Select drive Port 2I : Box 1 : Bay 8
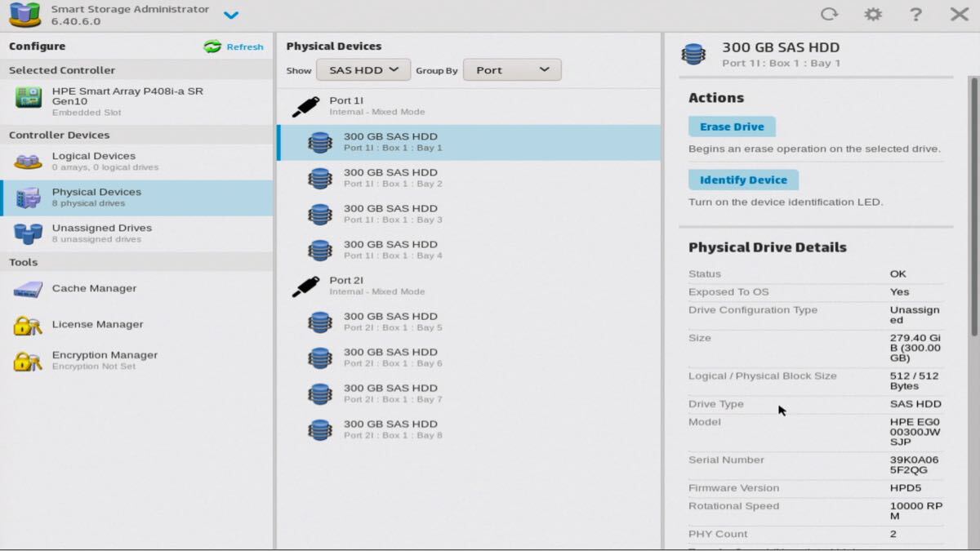Screen dimensions: 980x551 coord(469,429)
